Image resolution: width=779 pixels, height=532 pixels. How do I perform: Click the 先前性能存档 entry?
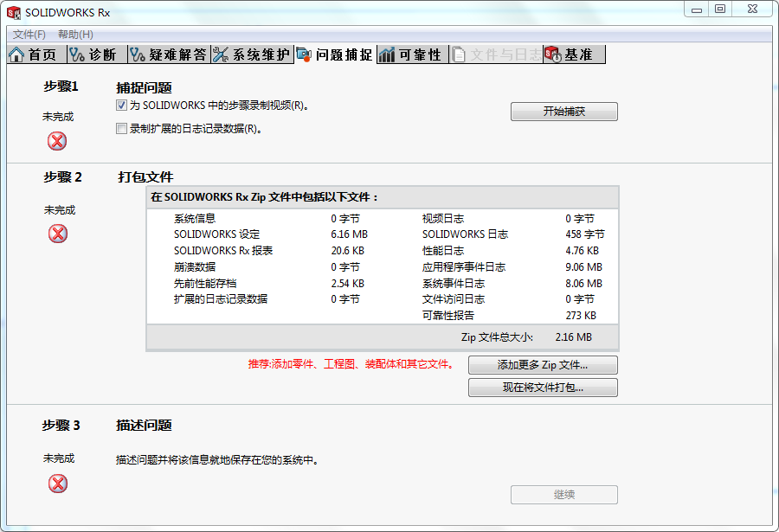(x=205, y=284)
